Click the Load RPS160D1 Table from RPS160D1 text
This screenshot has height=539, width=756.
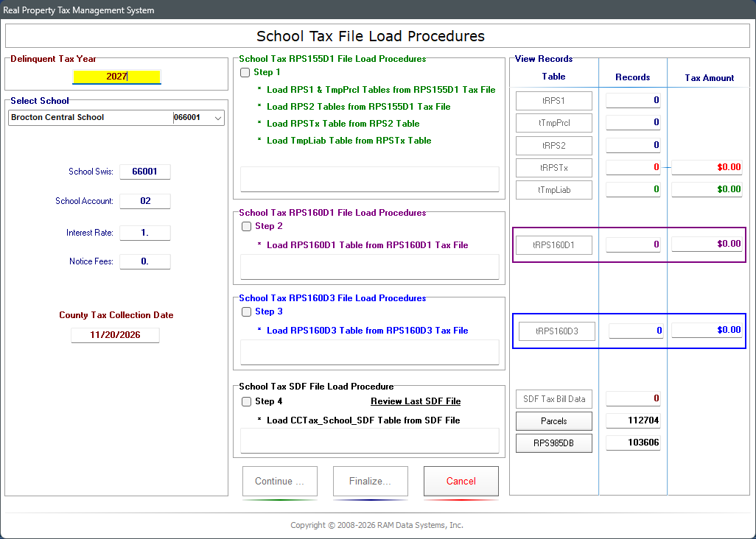point(368,245)
